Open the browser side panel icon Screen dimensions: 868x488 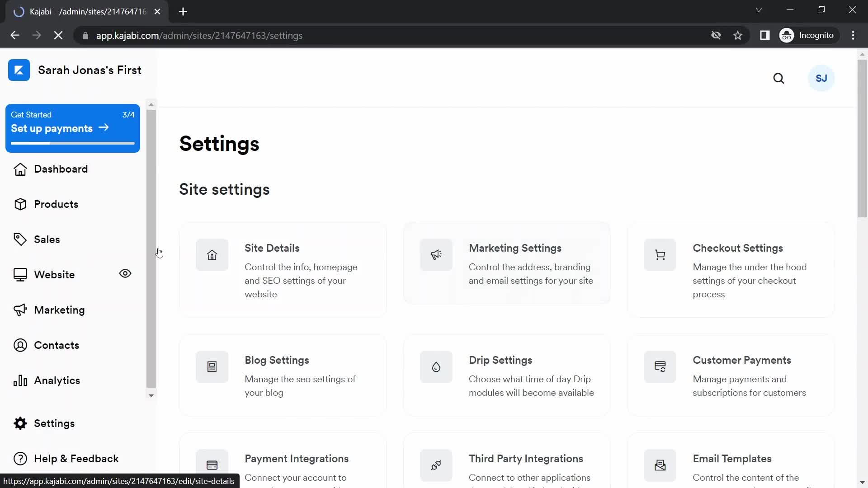tap(764, 35)
